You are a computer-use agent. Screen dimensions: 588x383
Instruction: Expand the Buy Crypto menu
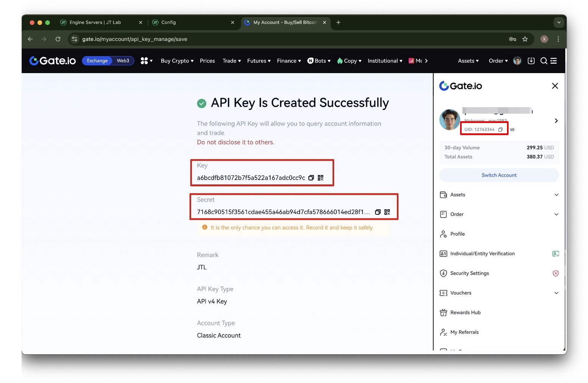pyautogui.click(x=177, y=61)
